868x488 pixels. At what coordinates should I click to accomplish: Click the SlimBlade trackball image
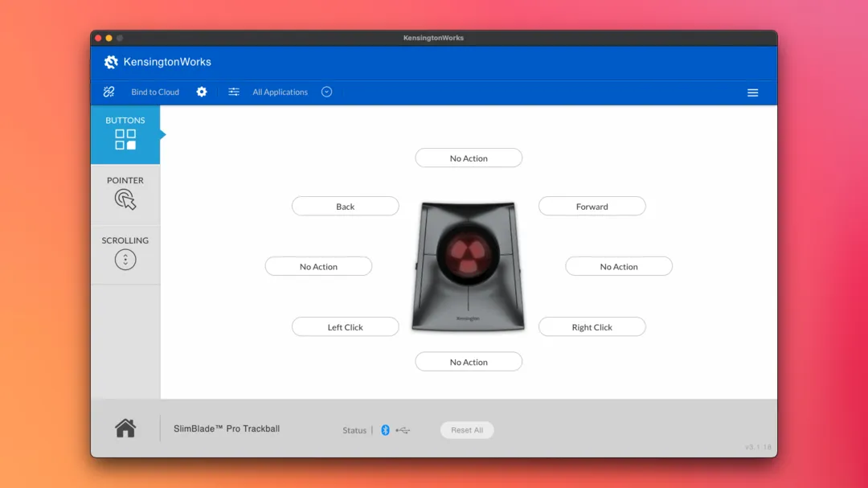(469, 266)
